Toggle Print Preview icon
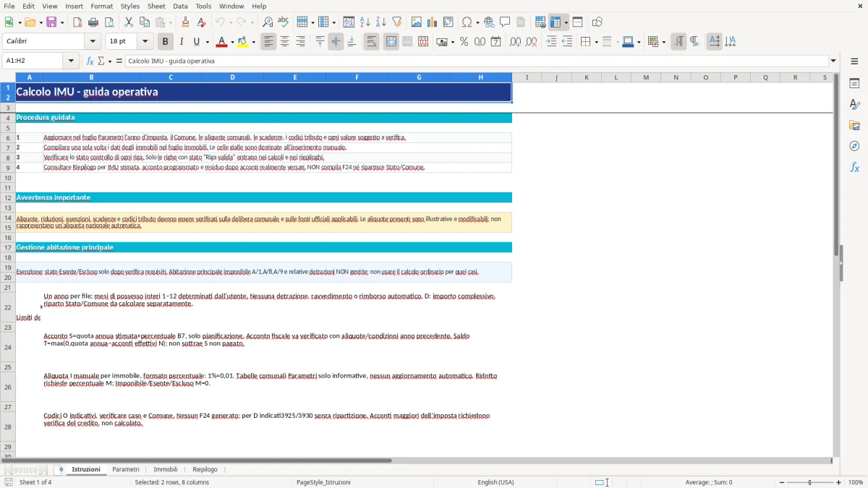 (109, 22)
